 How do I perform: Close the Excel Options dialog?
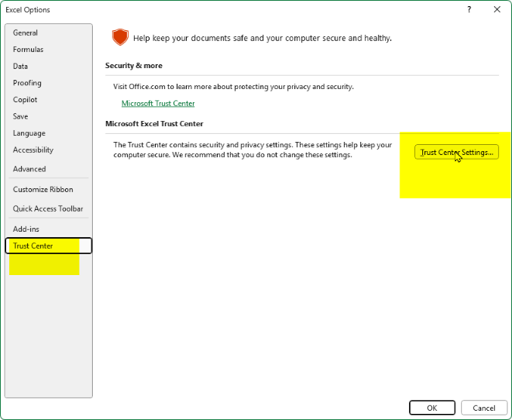(x=496, y=9)
